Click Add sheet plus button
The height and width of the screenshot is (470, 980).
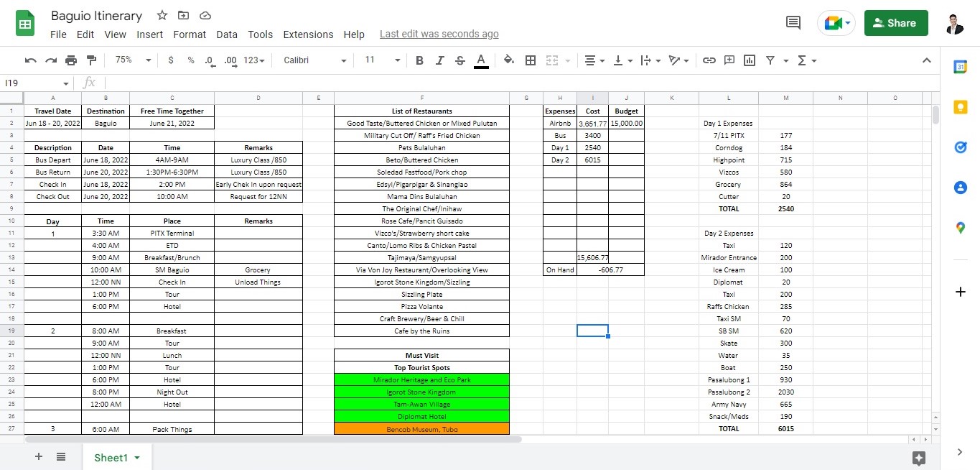pos(39,457)
